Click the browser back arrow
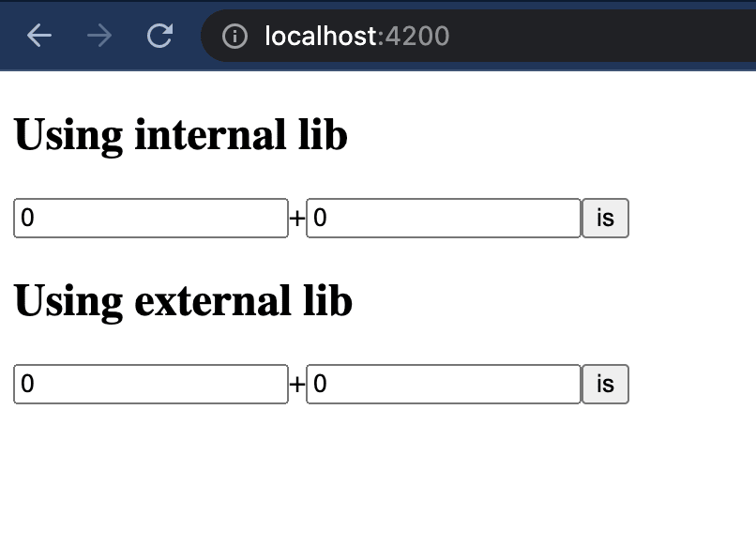756x546 pixels. tap(39, 36)
